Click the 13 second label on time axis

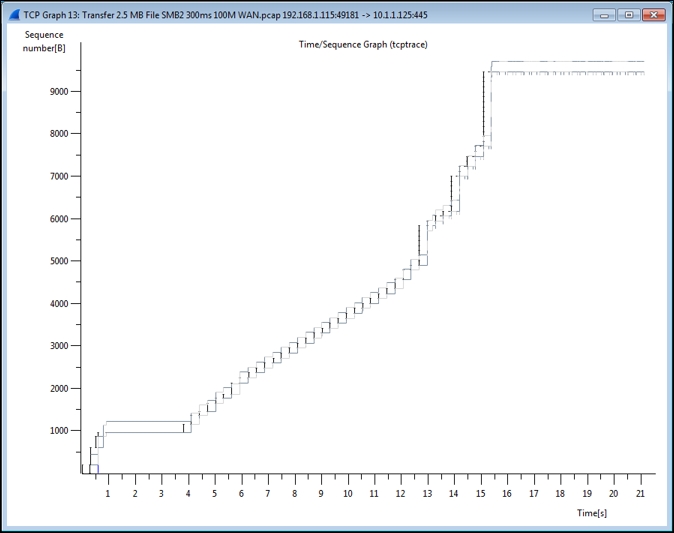pos(427,493)
